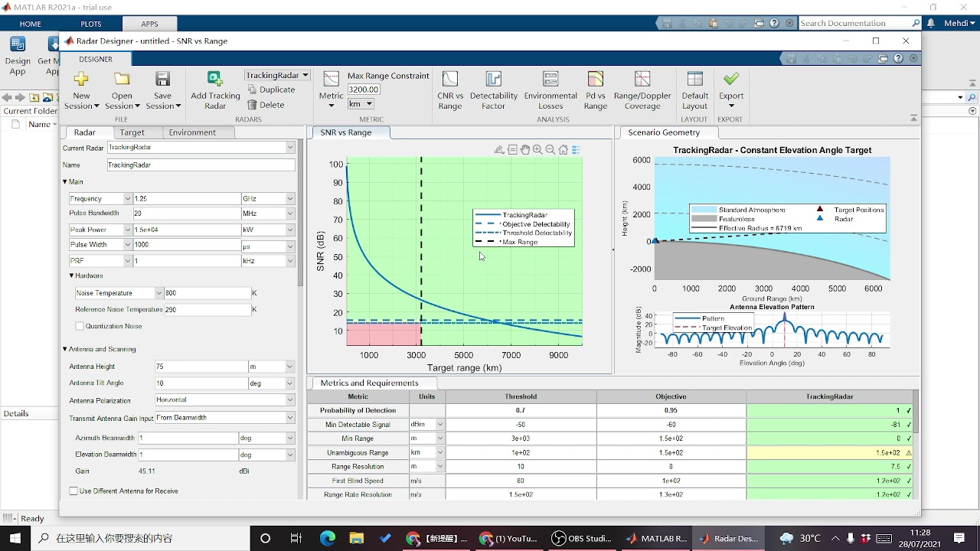Click the Pulse Bandwidth value field
The height and width of the screenshot is (551, 980).
pos(186,214)
